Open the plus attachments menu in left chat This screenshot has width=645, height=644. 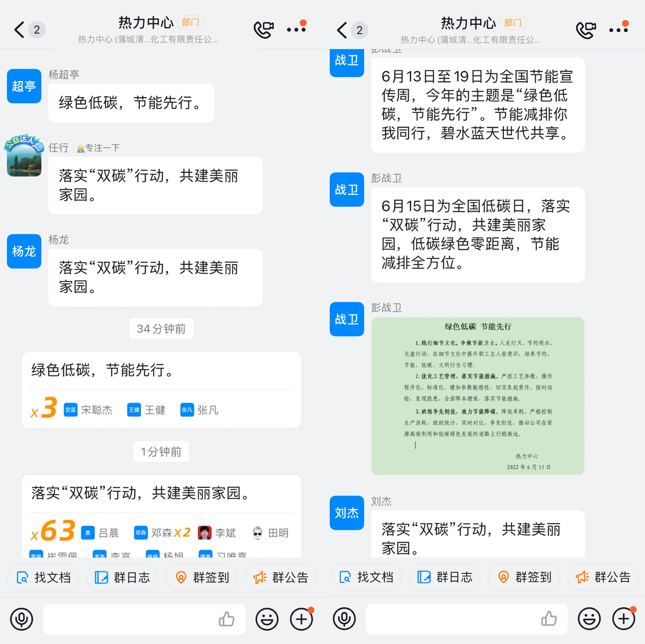pyautogui.click(x=301, y=619)
